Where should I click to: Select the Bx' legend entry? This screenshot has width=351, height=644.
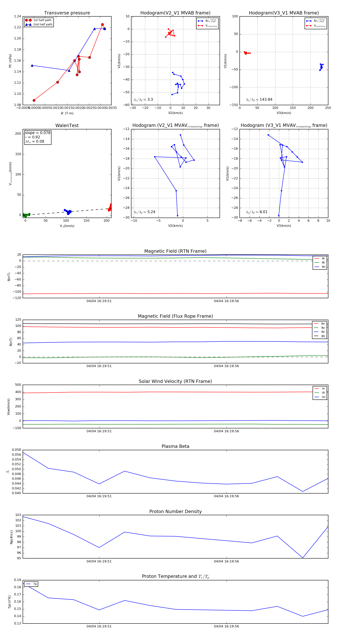tap(320, 324)
